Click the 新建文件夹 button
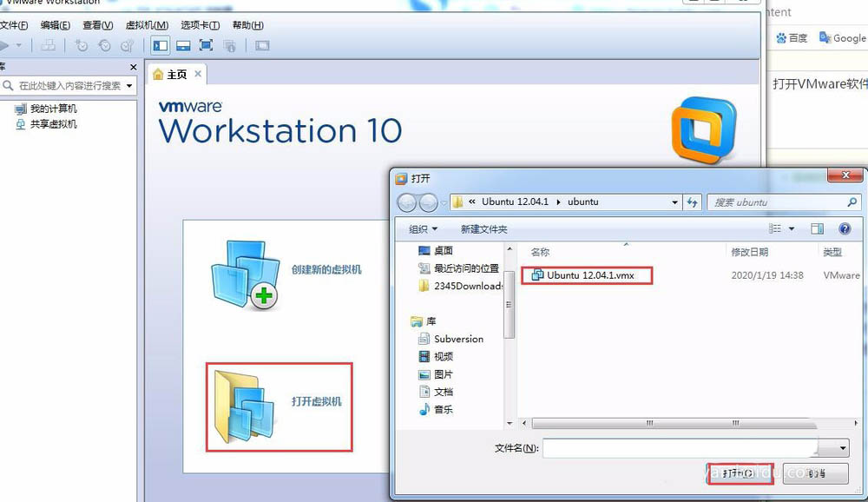Screen dimensions: 868x502 click(483, 228)
